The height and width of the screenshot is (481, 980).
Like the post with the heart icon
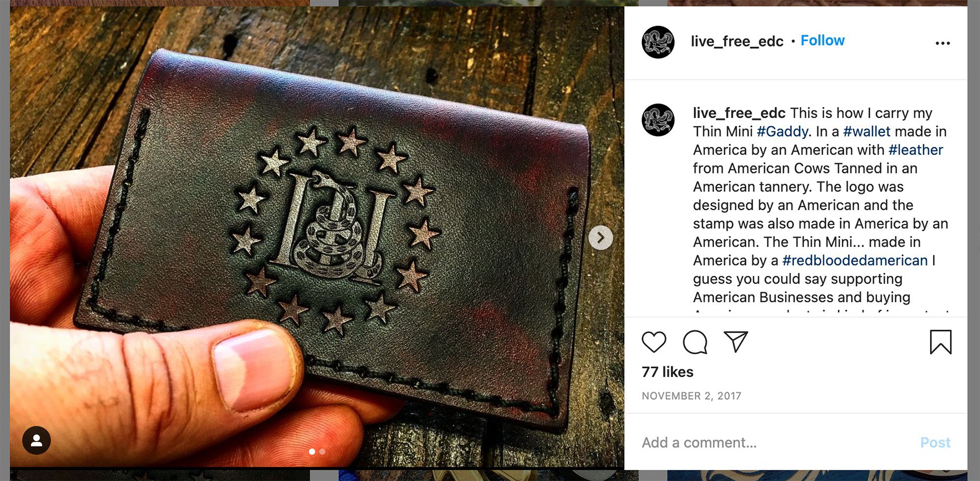tap(654, 342)
